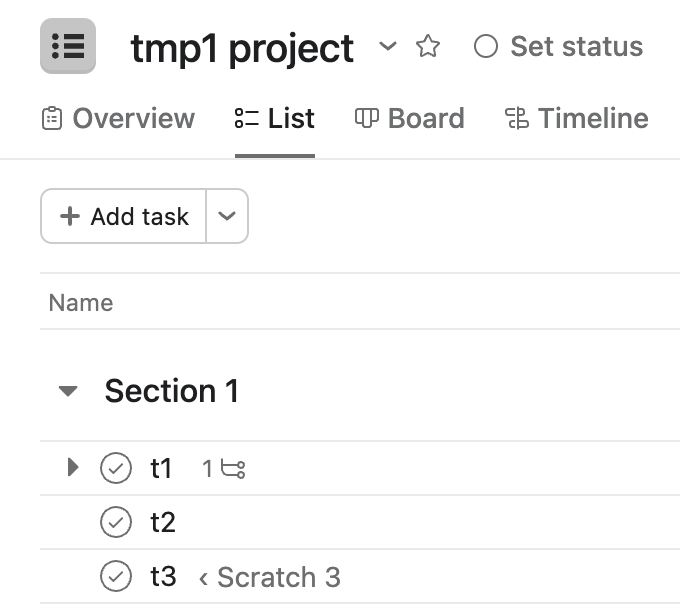Screen dimensions: 680x612
Task: Toggle completion checkmark for task t3
Action: tap(116, 576)
